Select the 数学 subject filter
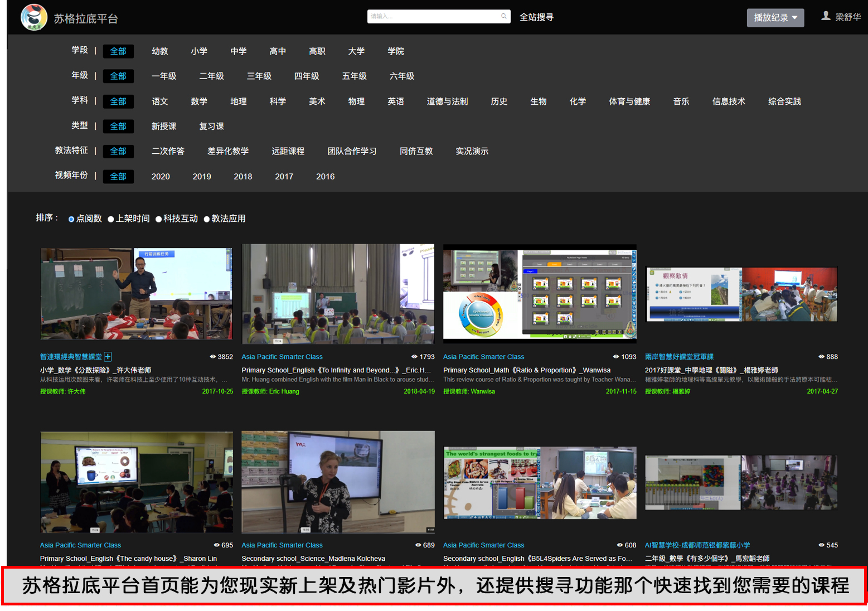 coord(199,101)
